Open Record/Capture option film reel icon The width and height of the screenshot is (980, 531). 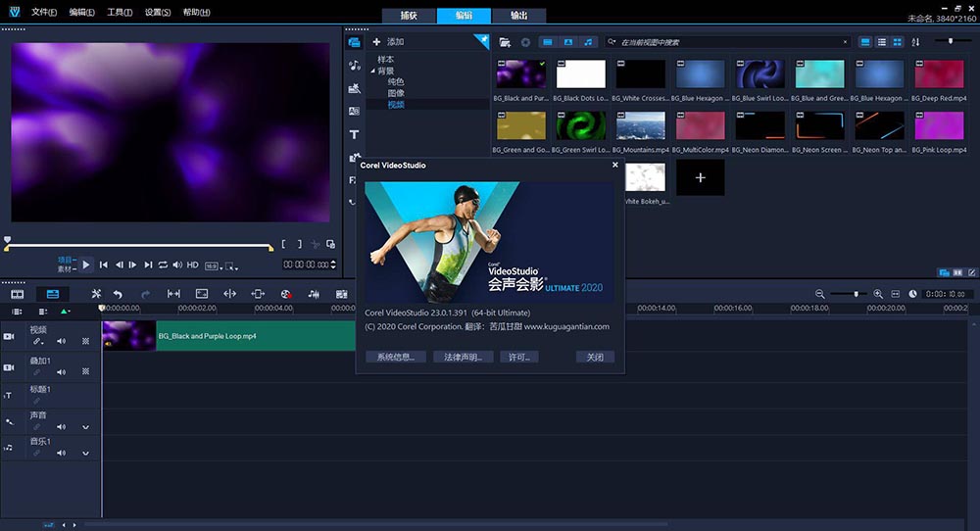(x=285, y=294)
